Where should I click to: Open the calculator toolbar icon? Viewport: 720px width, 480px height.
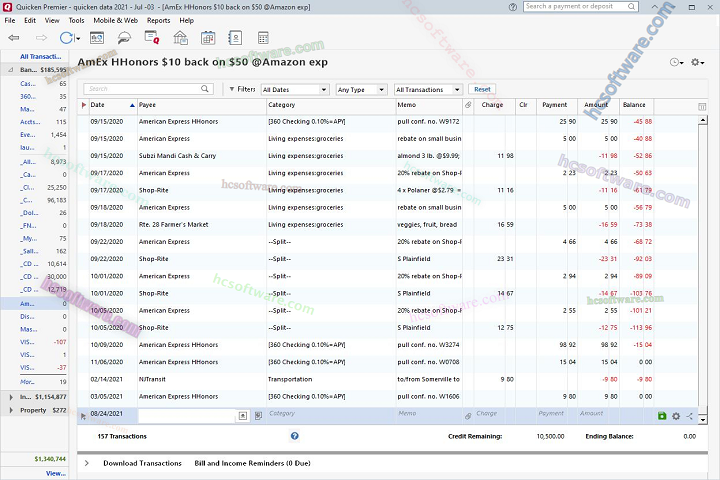coord(263,38)
